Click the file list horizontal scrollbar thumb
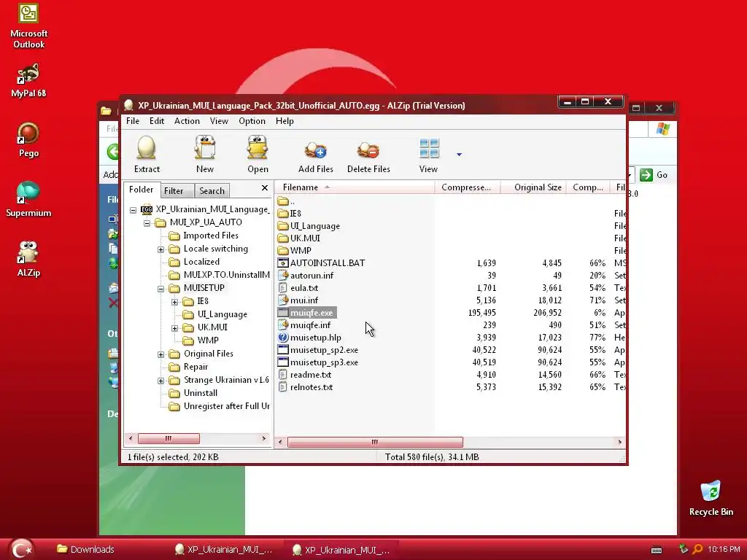Screen dimensions: 747x560 pos(375,442)
